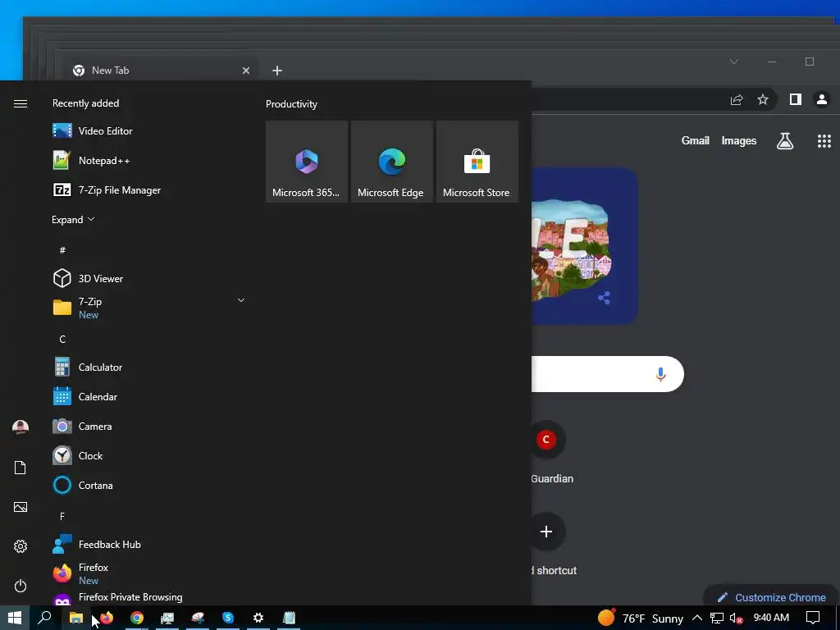The image size is (840, 630).
Task: Open the network tray icon
Action: point(717,619)
